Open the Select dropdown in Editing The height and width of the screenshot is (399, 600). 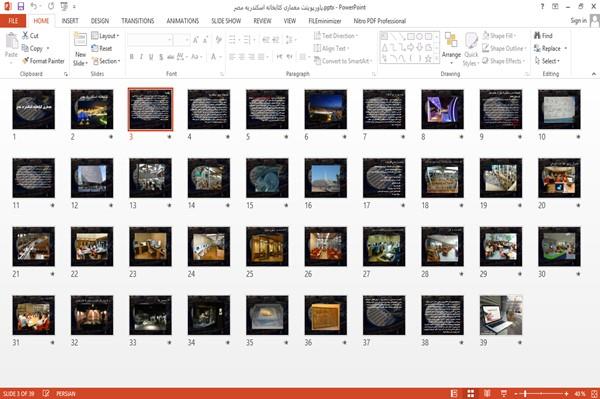tap(547, 61)
